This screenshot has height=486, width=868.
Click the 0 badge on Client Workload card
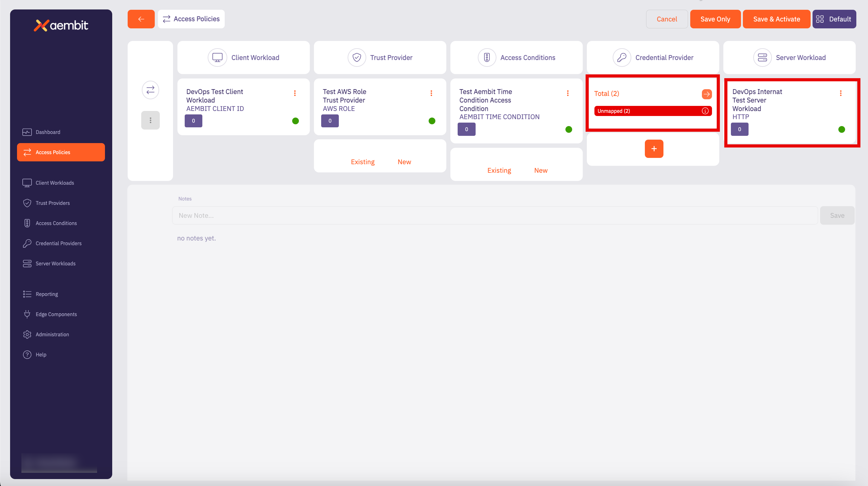tap(194, 121)
